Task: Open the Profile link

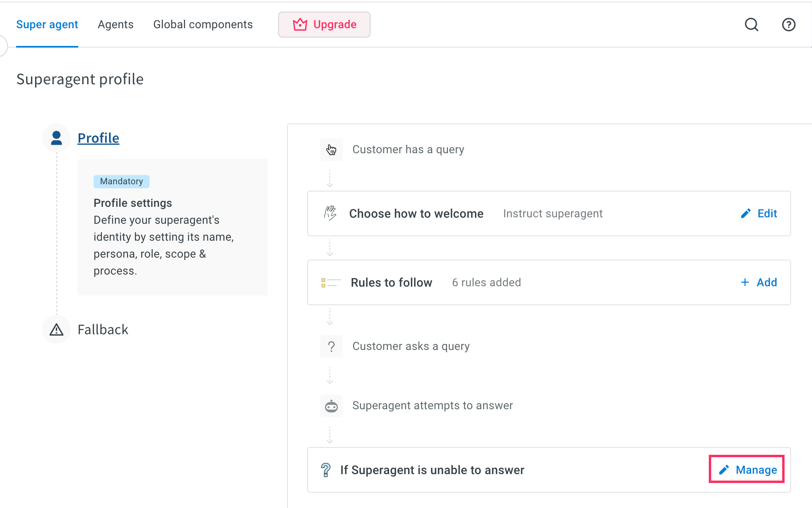Action: pyautogui.click(x=98, y=138)
